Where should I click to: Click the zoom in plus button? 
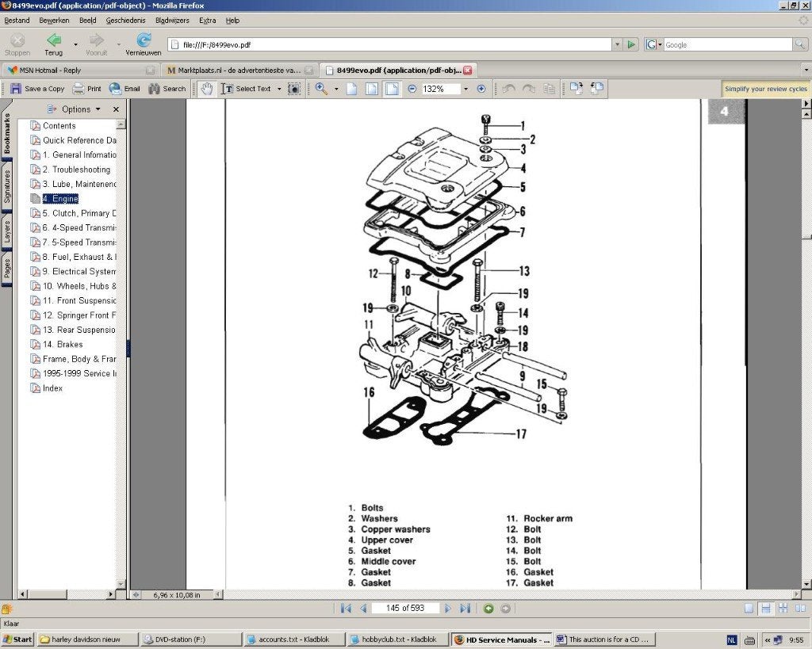click(x=481, y=89)
